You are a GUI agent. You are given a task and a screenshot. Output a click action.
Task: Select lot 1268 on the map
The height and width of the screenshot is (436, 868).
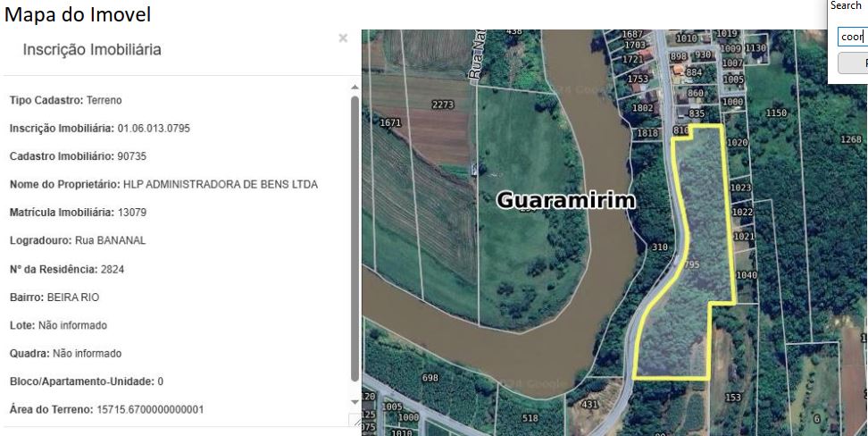coord(851,139)
